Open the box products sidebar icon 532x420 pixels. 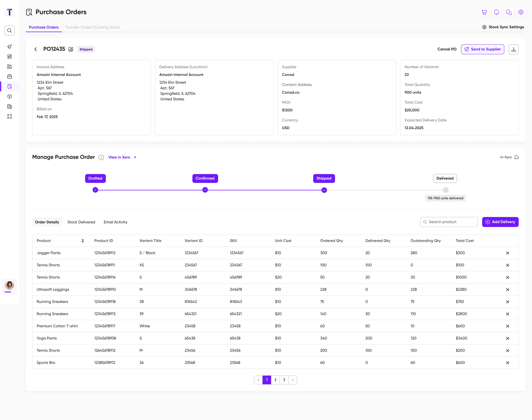tap(10, 96)
